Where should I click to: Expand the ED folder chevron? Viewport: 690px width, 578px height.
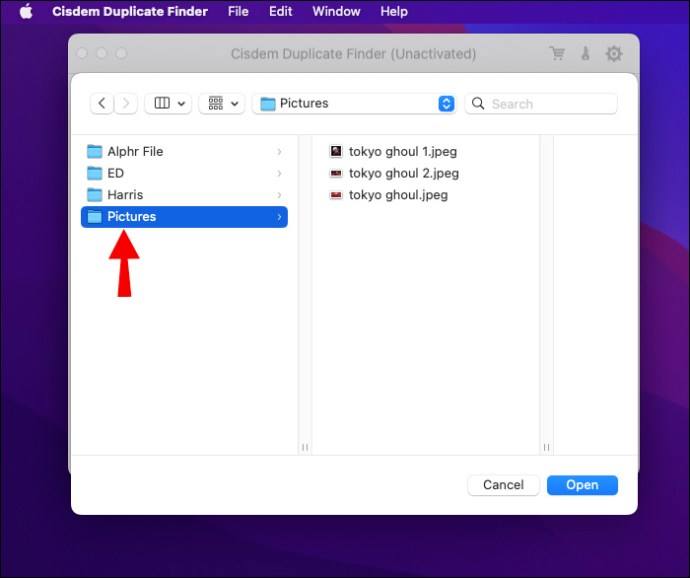(279, 173)
